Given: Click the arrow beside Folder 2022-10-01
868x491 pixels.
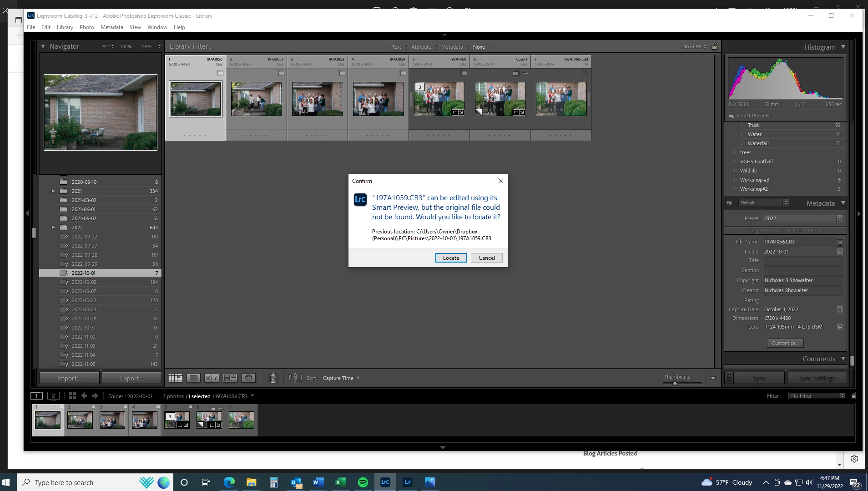Looking at the screenshot, I should [x=840, y=252].
